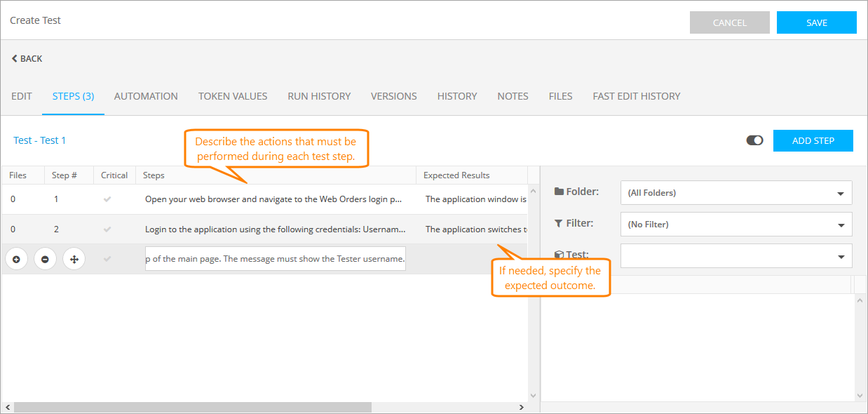Click horizontal scrollbar left arrow
The height and width of the screenshot is (414, 868).
click(7, 407)
